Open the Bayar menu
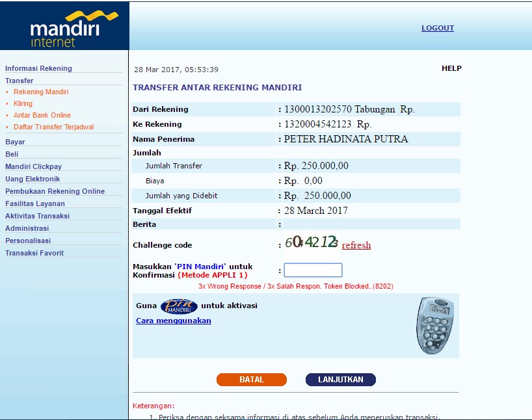Viewport: 532px width, 420px height. (x=15, y=142)
